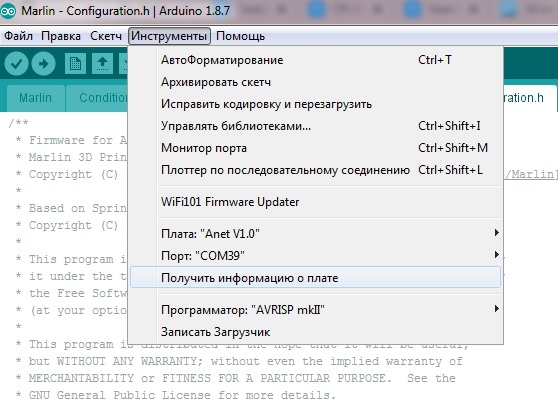This screenshot has width=558, height=406.
Task: Click the Verify checkmark toolbar icon
Action: point(16,64)
